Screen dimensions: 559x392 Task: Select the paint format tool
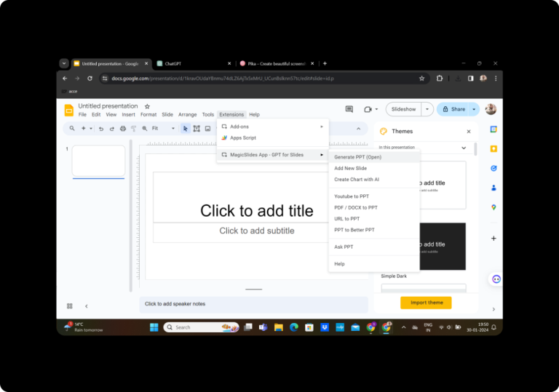coord(134,129)
